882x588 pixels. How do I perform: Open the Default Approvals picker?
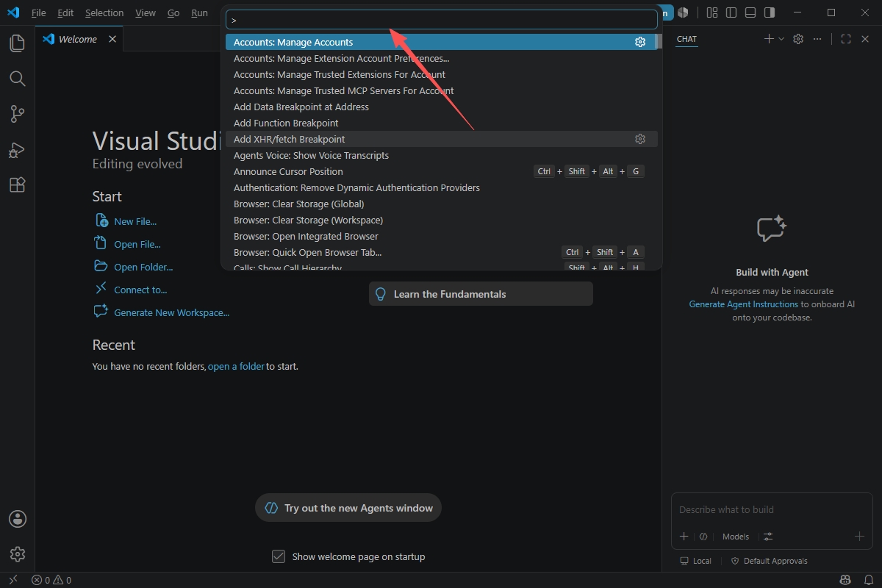coord(769,561)
